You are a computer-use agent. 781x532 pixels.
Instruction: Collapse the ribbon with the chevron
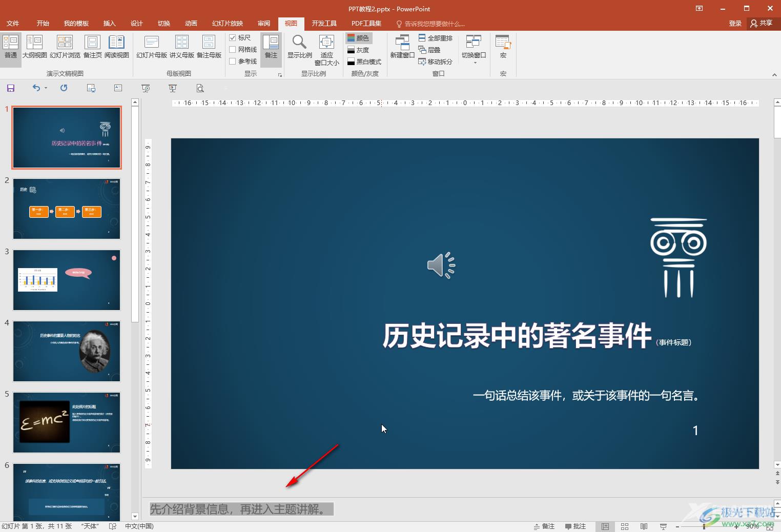tap(774, 75)
